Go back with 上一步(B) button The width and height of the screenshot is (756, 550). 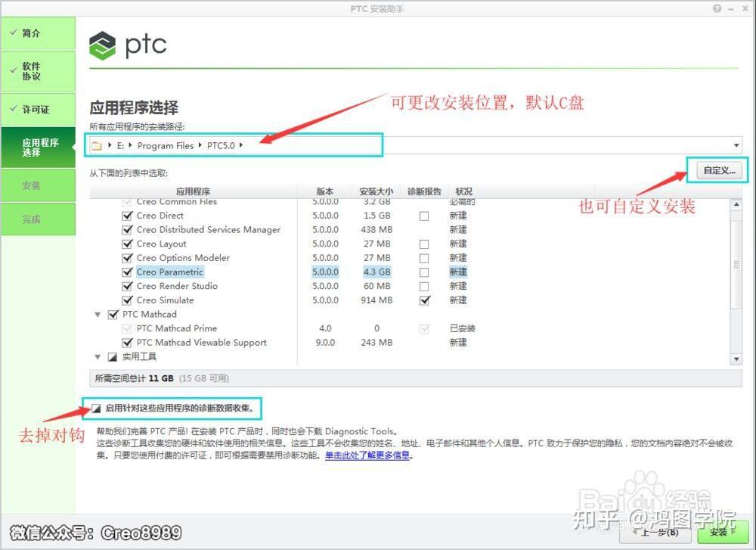click(656, 532)
